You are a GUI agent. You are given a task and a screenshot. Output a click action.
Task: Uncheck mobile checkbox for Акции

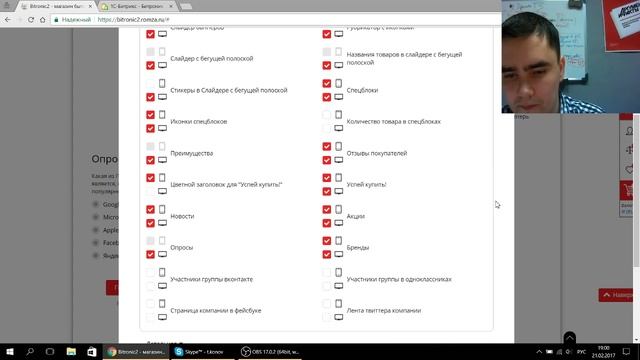click(x=327, y=209)
